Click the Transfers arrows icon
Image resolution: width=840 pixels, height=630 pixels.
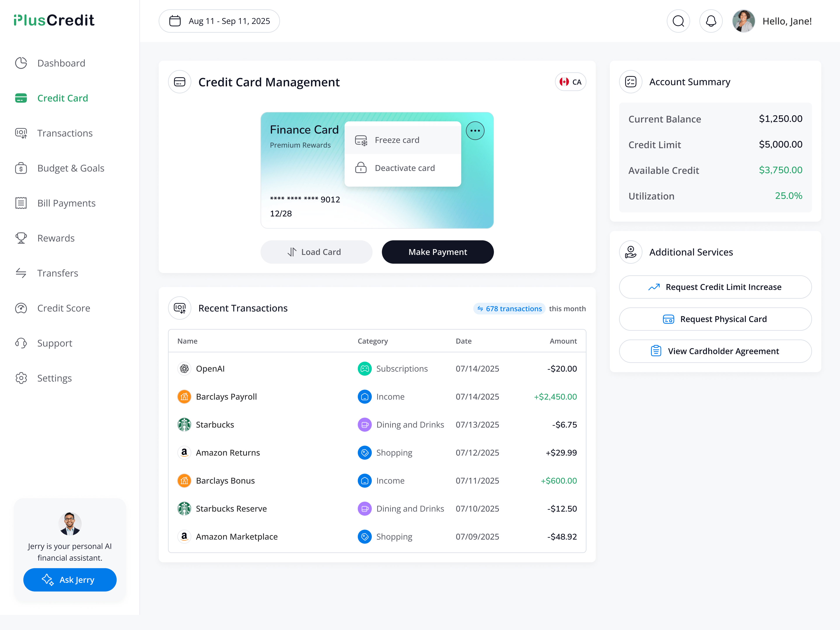(x=21, y=273)
